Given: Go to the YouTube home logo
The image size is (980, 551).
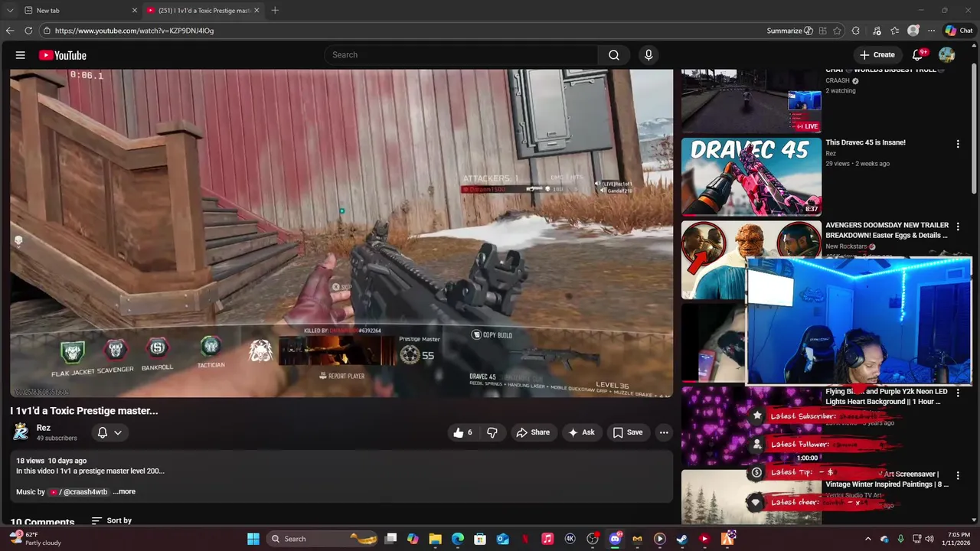Looking at the screenshot, I should pos(63,55).
